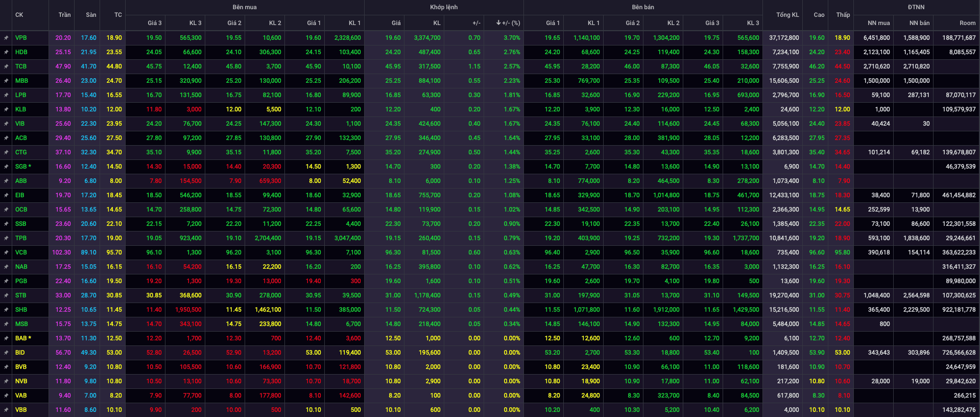This screenshot has height=417, width=980.
Task: Select STB matched volume 1,178,400
Action: click(x=427, y=295)
